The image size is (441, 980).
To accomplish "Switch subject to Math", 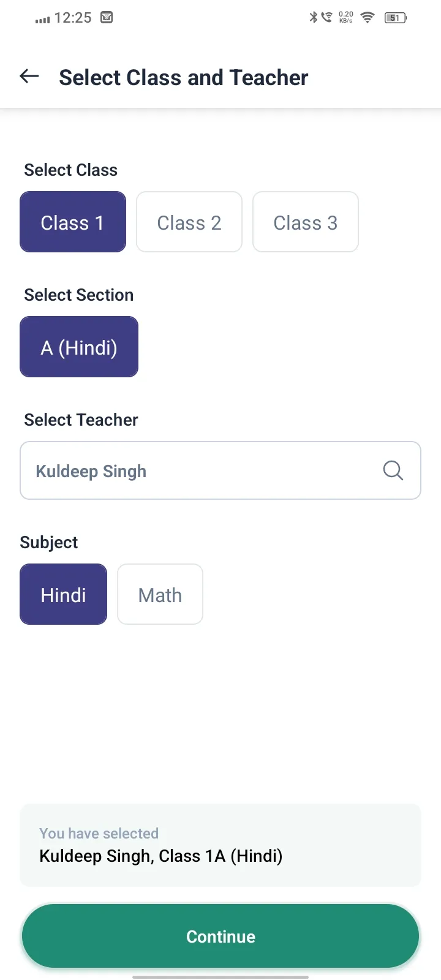I will [x=160, y=594].
